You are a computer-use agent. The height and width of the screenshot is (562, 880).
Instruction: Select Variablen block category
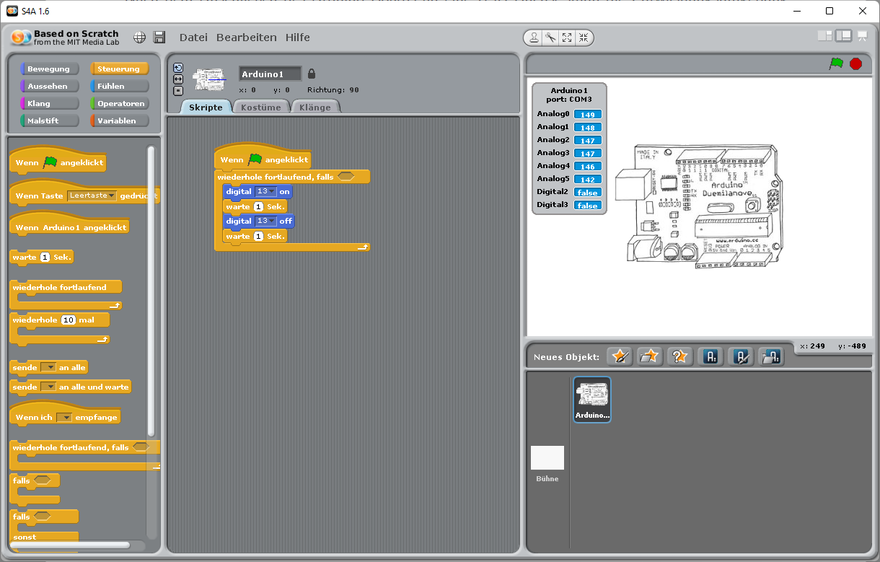click(x=118, y=121)
